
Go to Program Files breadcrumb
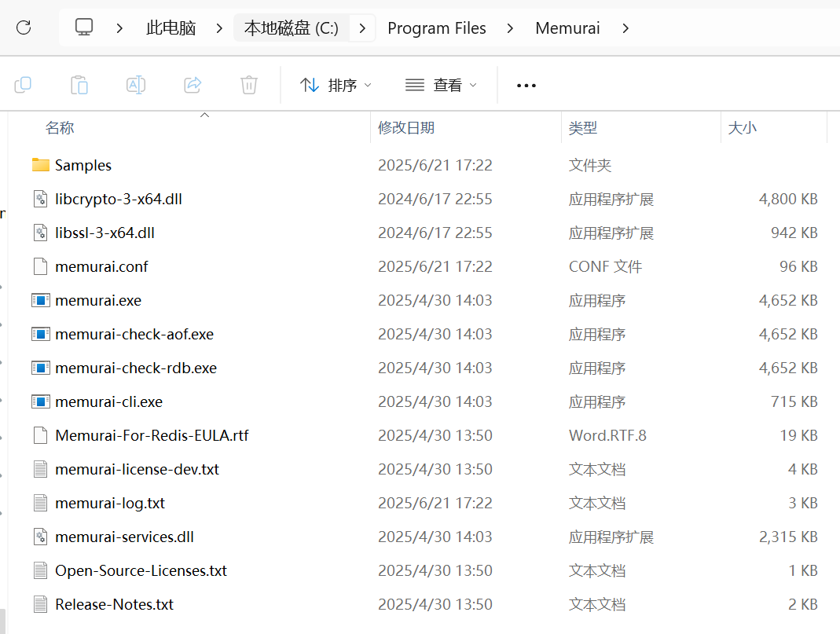click(x=437, y=27)
